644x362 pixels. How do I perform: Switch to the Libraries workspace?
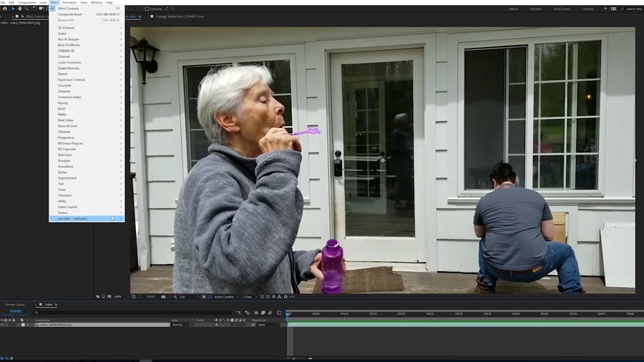pos(587,9)
